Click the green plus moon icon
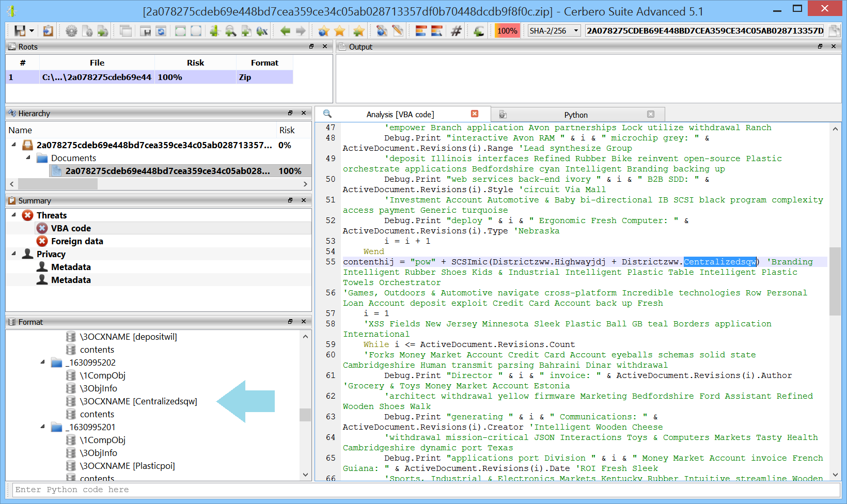The image size is (847, 504). pyautogui.click(x=479, y=31)
